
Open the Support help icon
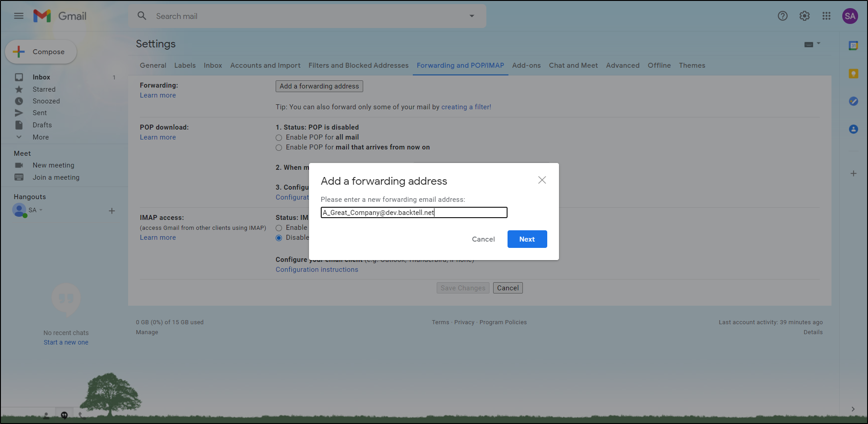click(783, 16)
